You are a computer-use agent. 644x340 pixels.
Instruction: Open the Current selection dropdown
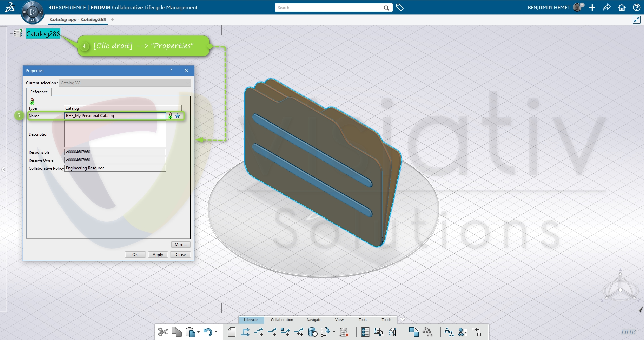pyautogui.click(x=125, y=83)
